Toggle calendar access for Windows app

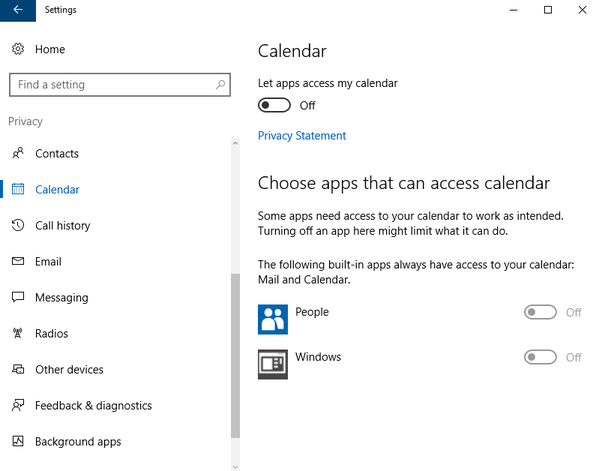click(540, 357)
